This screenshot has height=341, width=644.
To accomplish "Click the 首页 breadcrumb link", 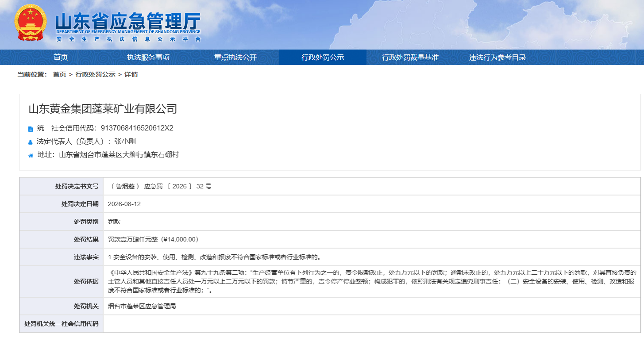I will (x=59, y=74).
